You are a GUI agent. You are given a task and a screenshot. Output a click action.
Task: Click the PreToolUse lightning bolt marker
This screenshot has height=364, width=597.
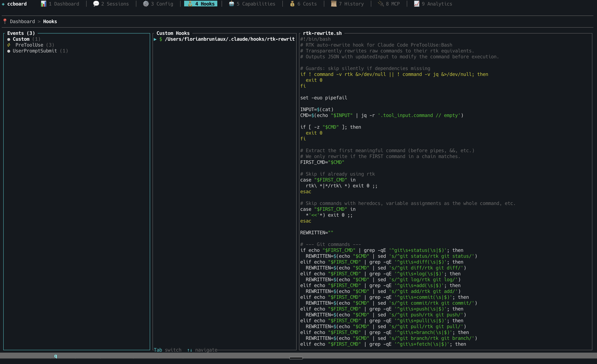click(x=9, y=45)
